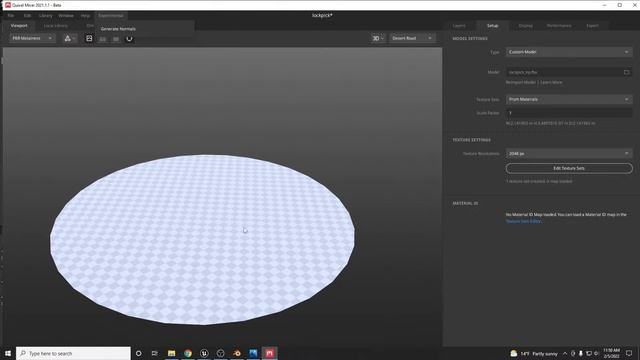
Task: Open the Desert Road environment dropdown
Action: pyautogui.click(x=412, y=38)
